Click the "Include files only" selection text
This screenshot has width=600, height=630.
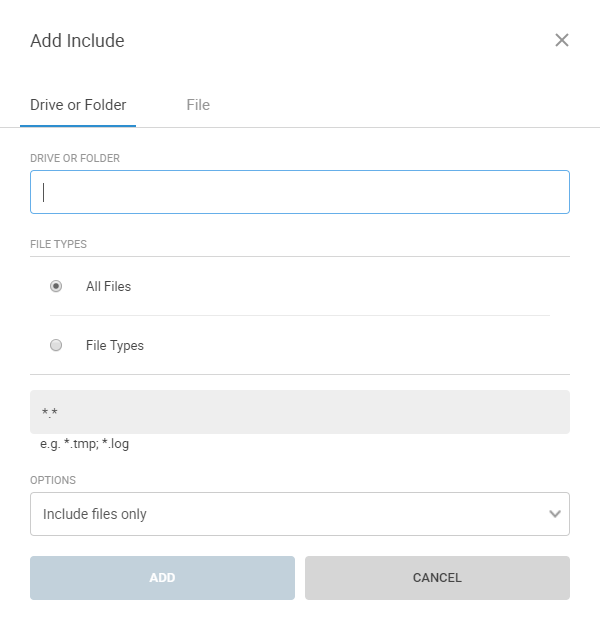coord(95,514)
